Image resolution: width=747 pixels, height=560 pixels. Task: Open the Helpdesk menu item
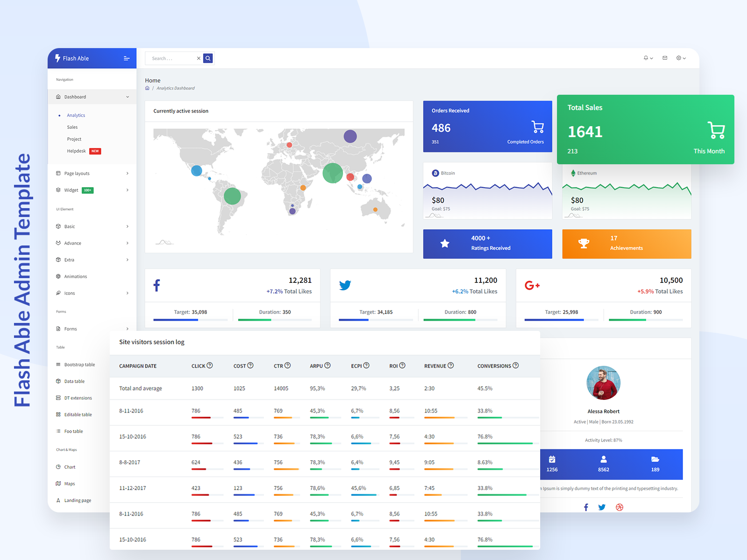pyautogui.click(x=77, y=151)
